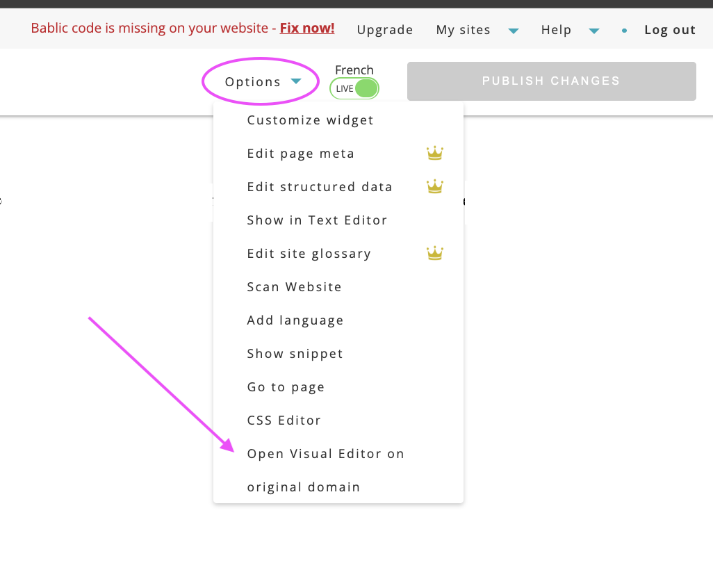
Task: Click the crown icon beside Edit page meta
Action: (434, 154)
